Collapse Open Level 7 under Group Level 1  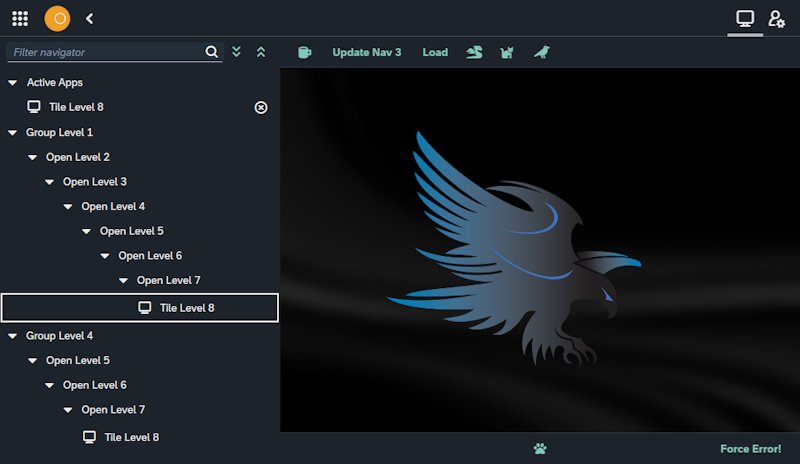point(123,280)
